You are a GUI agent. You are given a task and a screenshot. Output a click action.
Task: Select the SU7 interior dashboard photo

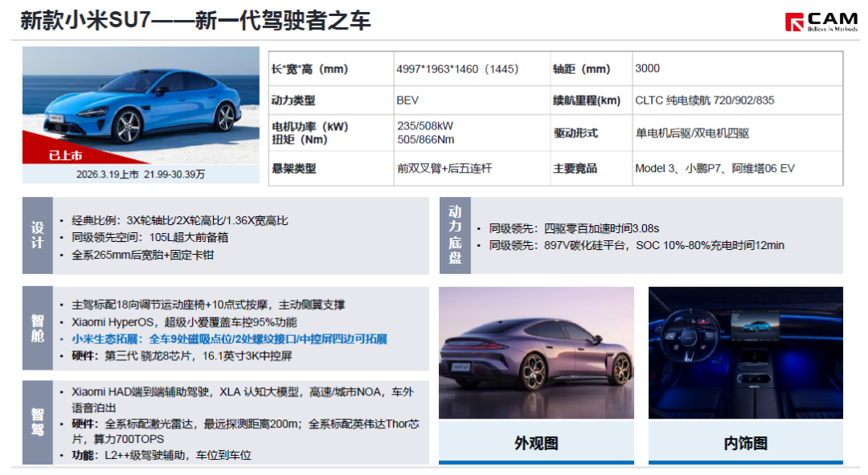[746, 353]
